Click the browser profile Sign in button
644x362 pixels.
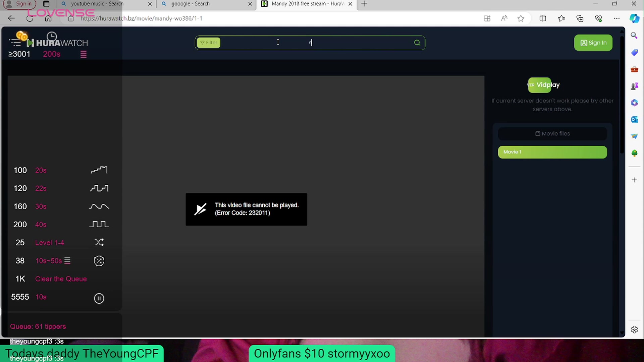pyautogui.click(x=19, y=4)
